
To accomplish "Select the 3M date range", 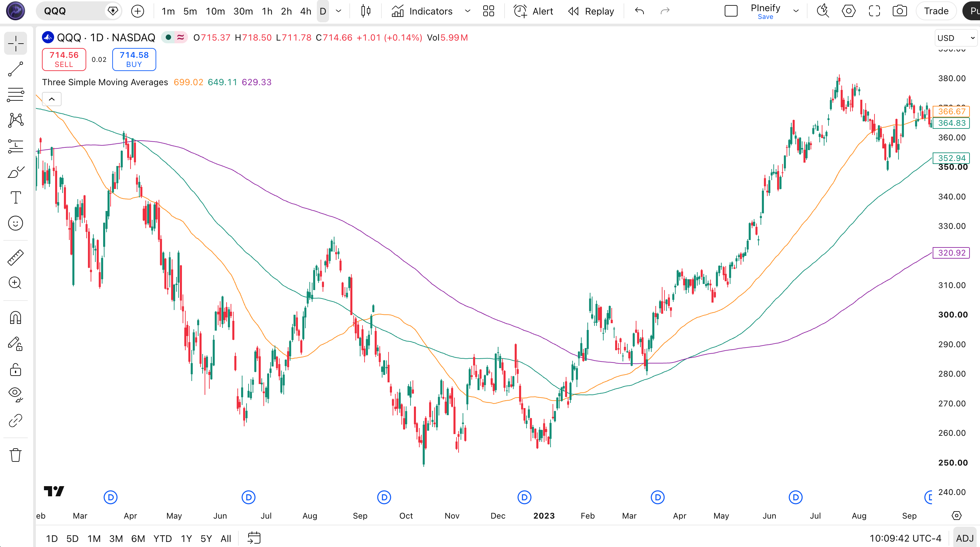I will tap(116, 539).
